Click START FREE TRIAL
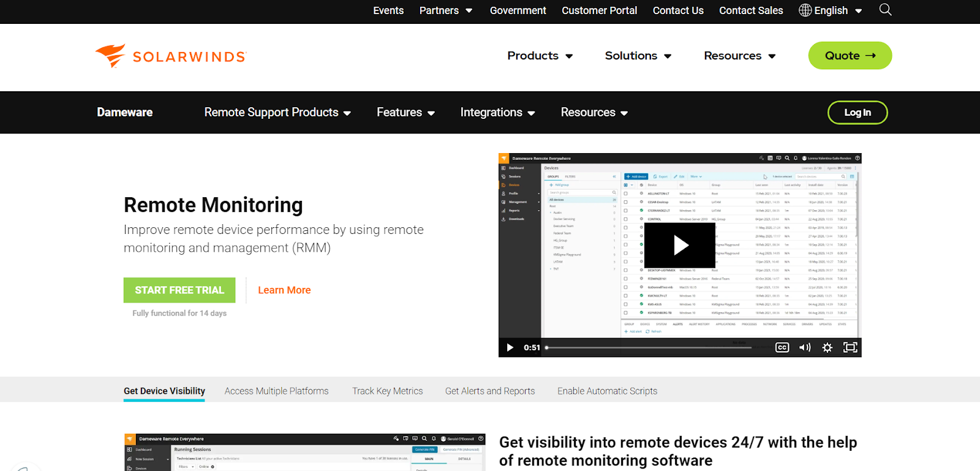980x471 pixels. tap(179, 290)
